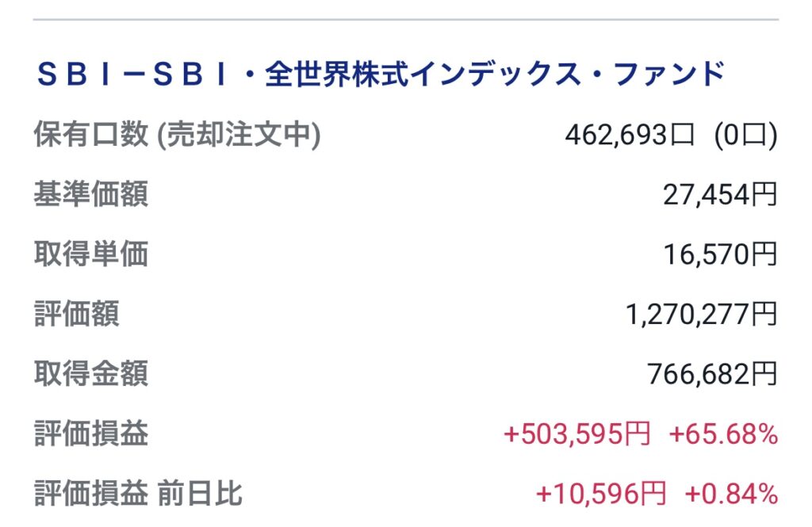This screenshot has width=812, height=527.
Task: Click the 取得単価 label
Action: coord(91,254)
